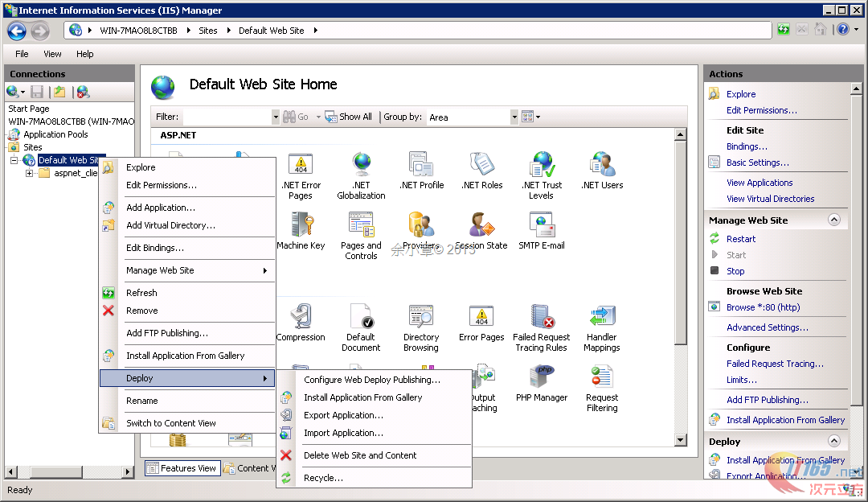This screenshot has height=502, width=868.
Task: Click the Failed Request Tracing link
Action: (775, 364)
